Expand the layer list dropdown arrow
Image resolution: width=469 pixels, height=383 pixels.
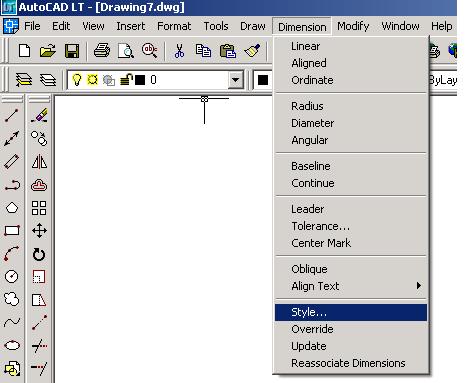point(235,80)
